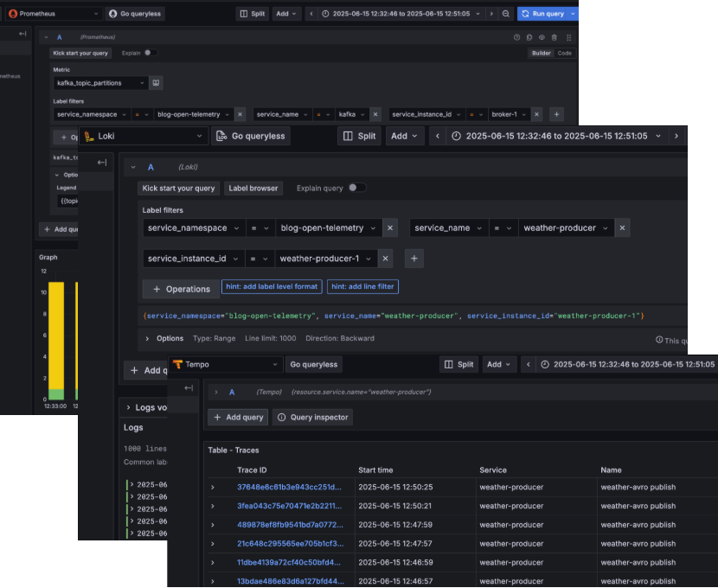
Task: Shift Loki time range backward
Action: coord(438,136)
